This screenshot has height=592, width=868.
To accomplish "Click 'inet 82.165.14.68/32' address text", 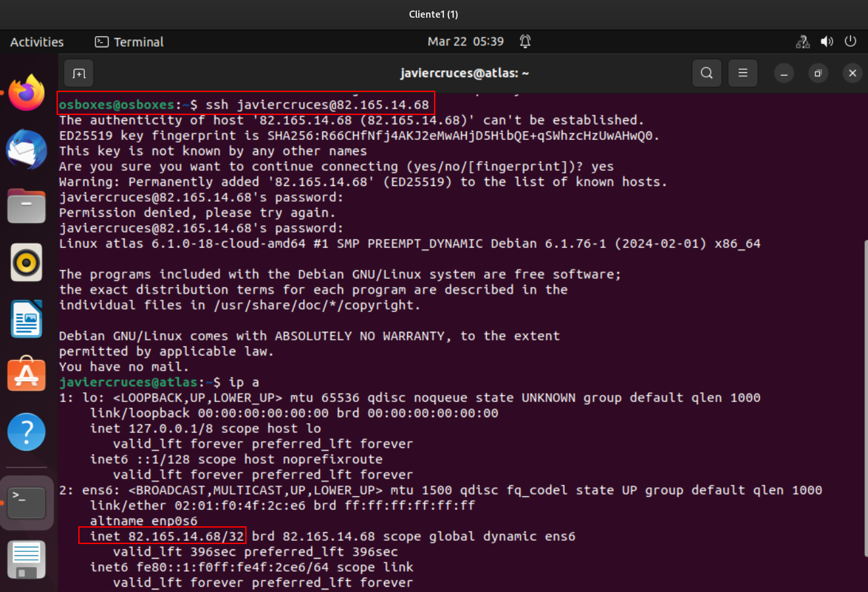I will (x=167, y=536).
